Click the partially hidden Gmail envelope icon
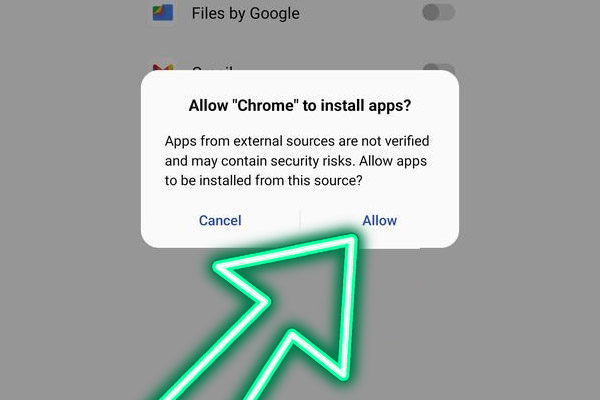 (163, 68)
